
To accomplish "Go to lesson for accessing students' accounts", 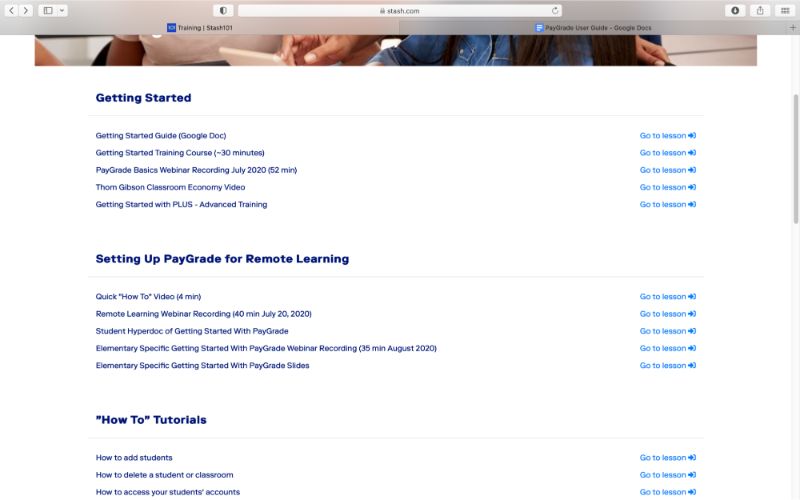I will pyautogui.click(x=667, y=492).
